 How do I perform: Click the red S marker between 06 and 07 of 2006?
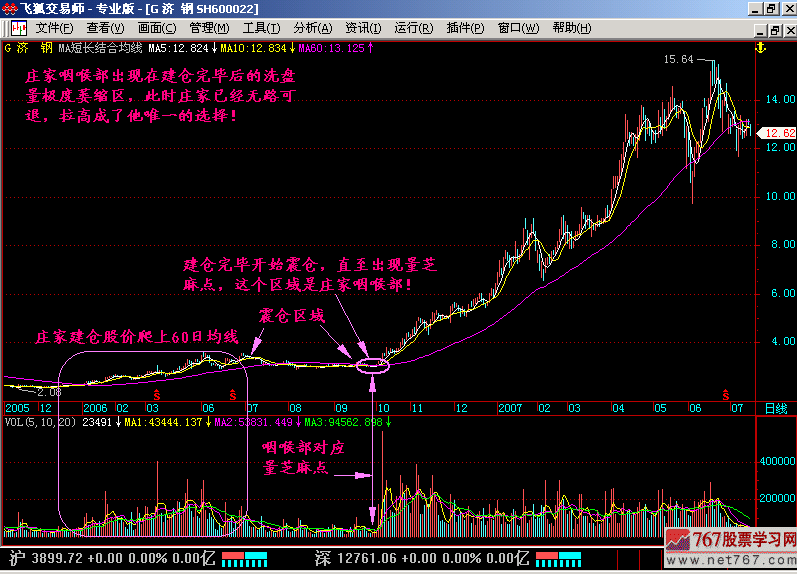click(x=233, y=393)
